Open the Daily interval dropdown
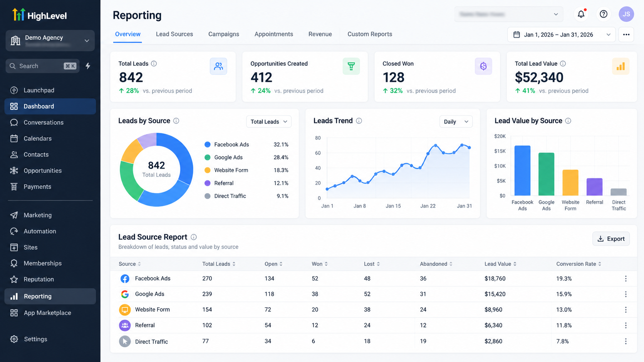This screenshot has height=362, width=644. (456, 122)
